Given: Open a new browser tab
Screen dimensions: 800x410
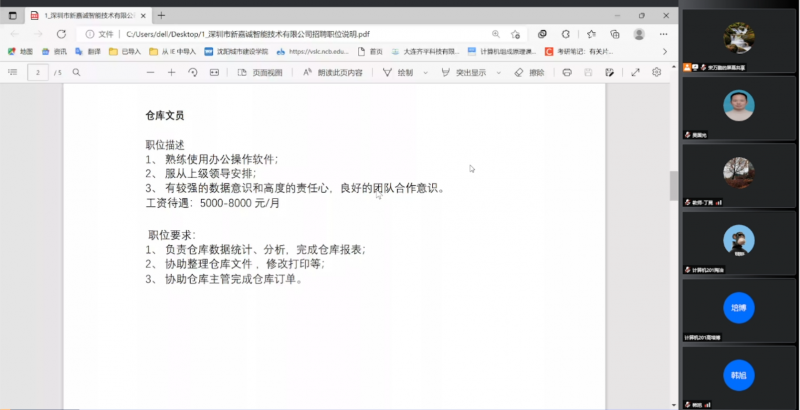Looking at the screenshot, I should [162, 15].
